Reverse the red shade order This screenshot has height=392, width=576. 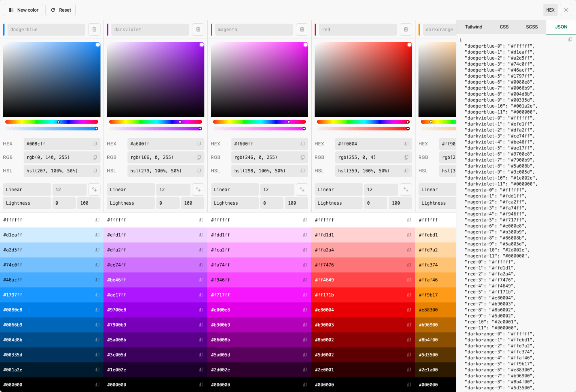pyautogui.click(x=406, y=190)
